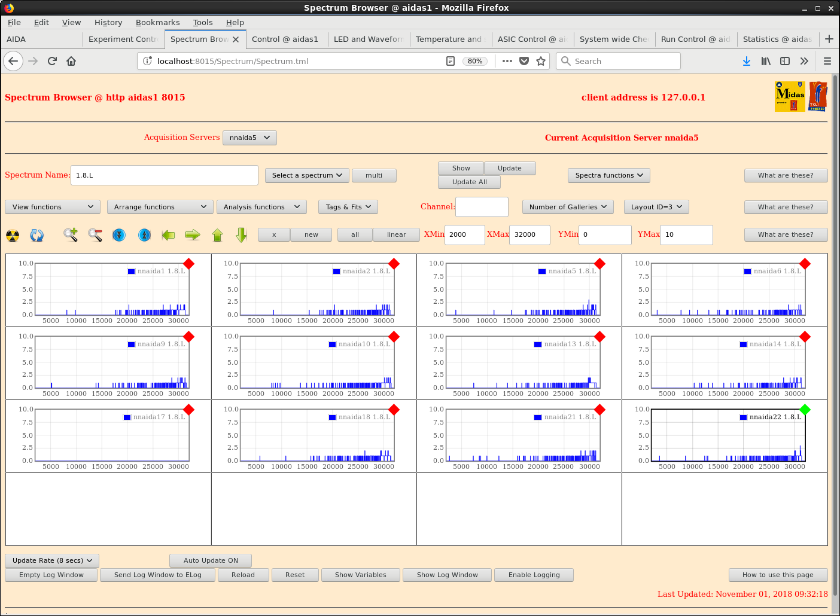Open Firefox hamburger menu
The width and height of the screenshot is (840, 616).
(x=827, y=61)
